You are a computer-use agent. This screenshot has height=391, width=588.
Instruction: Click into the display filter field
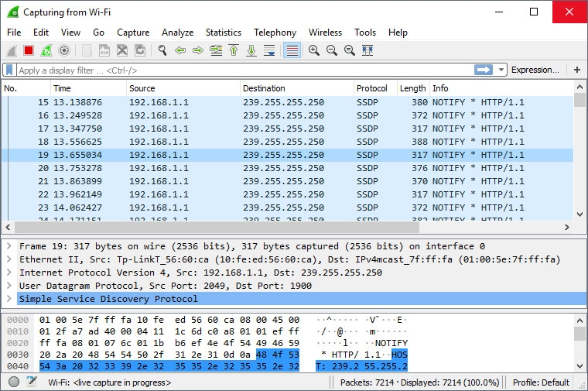pyautogui.click(x=232, y=70)
